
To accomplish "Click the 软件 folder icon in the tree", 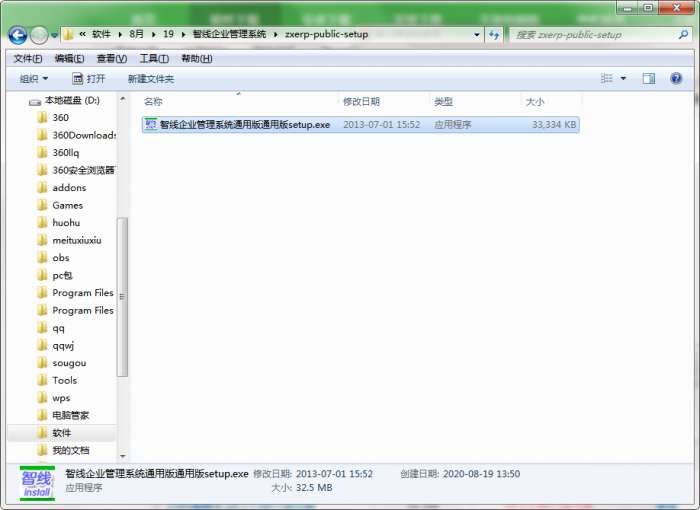I will 42,433.
